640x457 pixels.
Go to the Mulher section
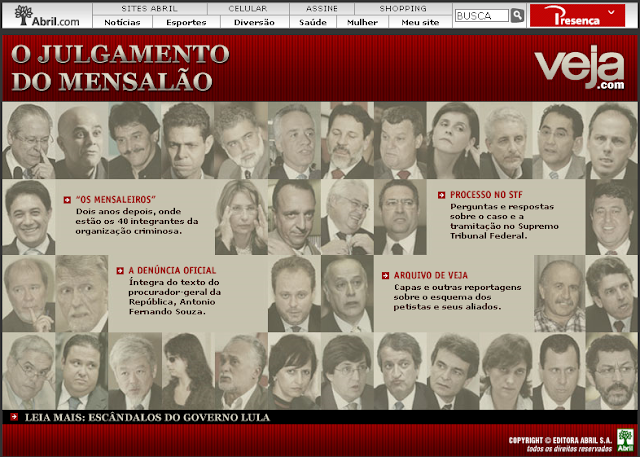click(362, 22)
